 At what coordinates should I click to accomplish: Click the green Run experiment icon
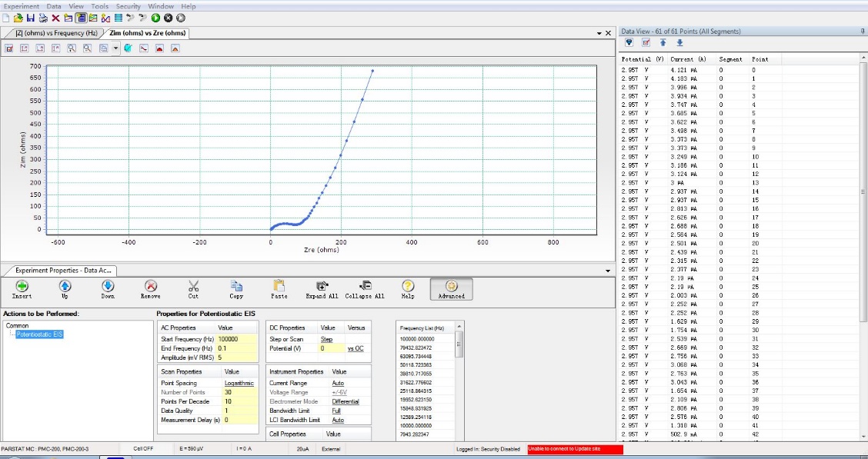tap(155, 18)
